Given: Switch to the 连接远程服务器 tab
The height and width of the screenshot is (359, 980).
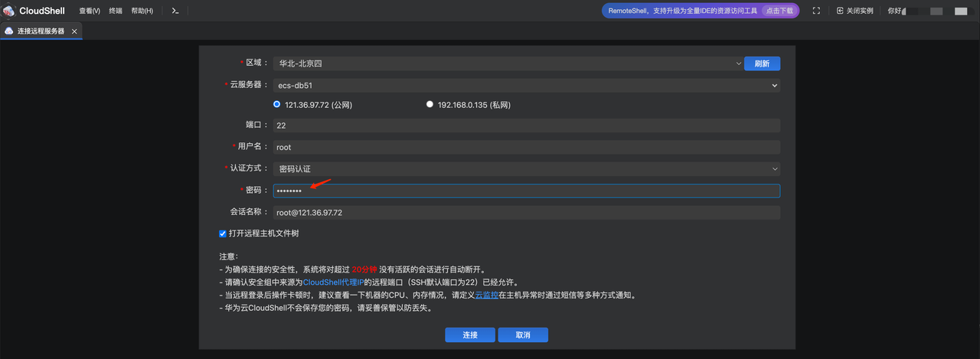Looking at the screenshot, I should point(41,31).
